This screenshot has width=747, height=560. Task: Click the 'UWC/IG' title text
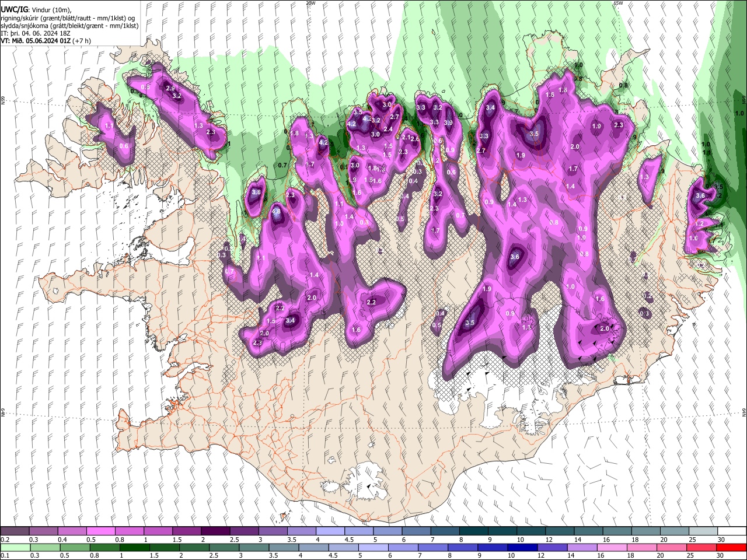(14, 9)
